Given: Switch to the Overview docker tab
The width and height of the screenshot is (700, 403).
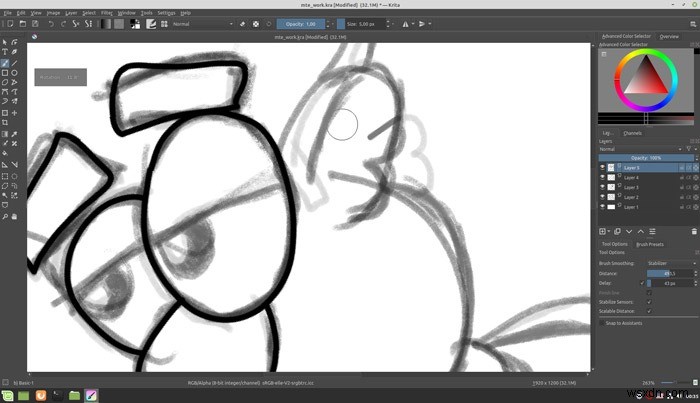Looking at the screenshot, I should (669, 37).
